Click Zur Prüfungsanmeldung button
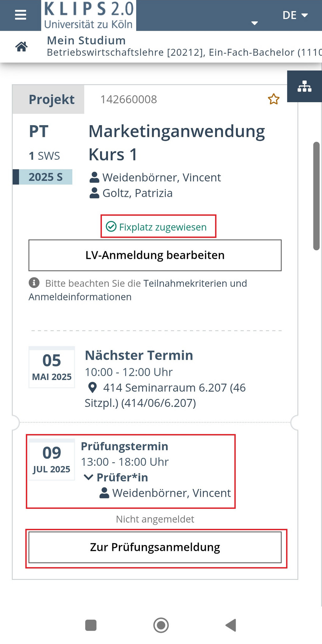 click(x=155, y=547)
